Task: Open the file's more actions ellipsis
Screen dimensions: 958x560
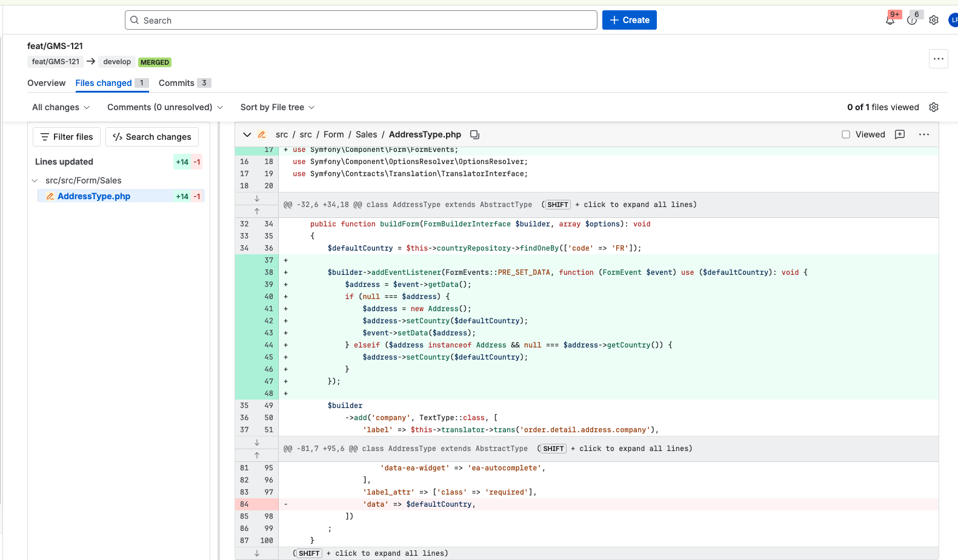Action: pos(923,134)
